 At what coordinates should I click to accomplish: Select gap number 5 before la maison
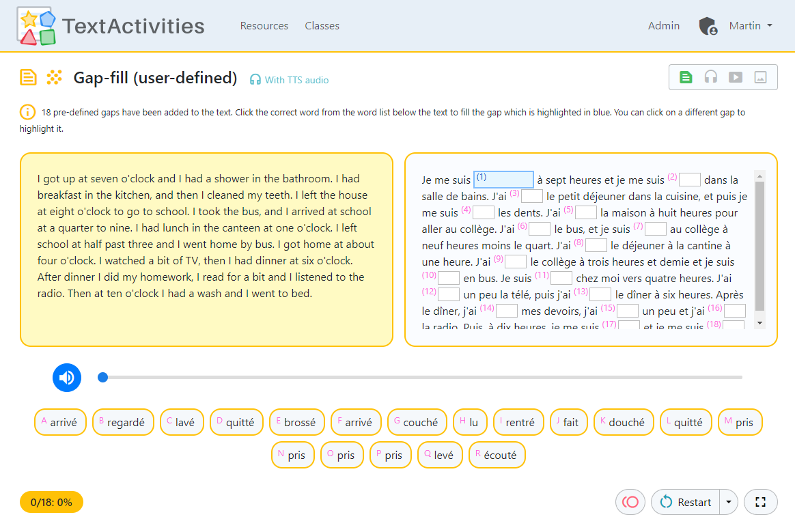click(585, 212)
